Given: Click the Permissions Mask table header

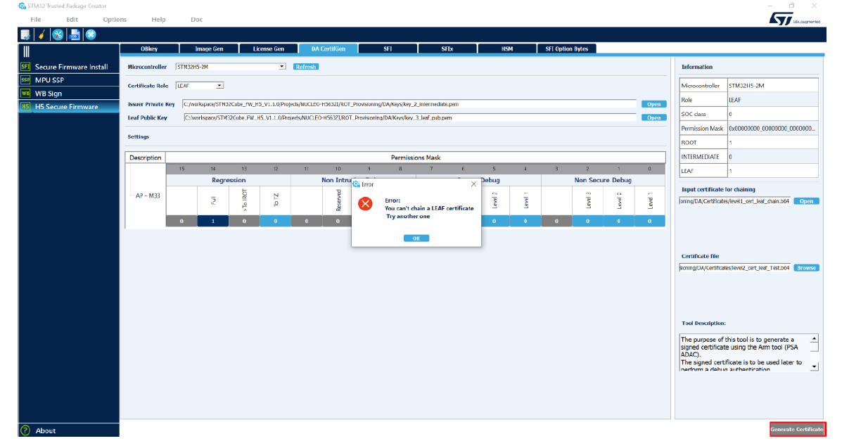Looking at the screenshot, I should coord(415,158).
